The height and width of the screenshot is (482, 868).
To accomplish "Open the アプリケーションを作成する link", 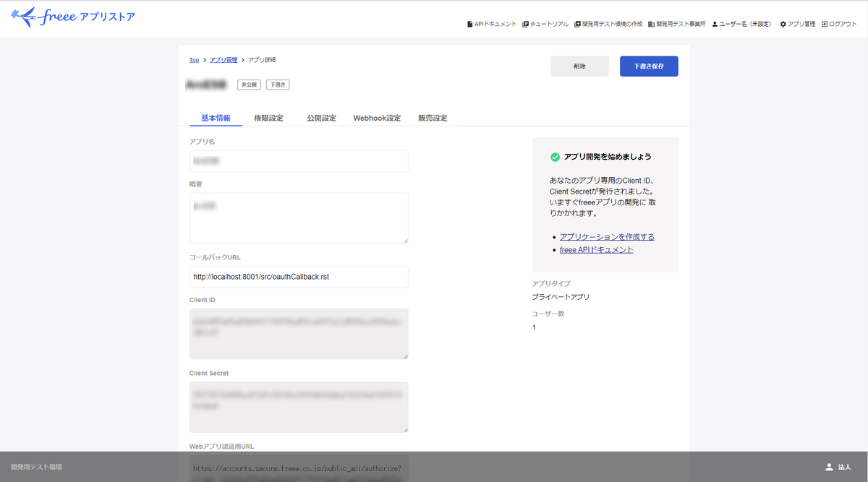I will [606, 236].
